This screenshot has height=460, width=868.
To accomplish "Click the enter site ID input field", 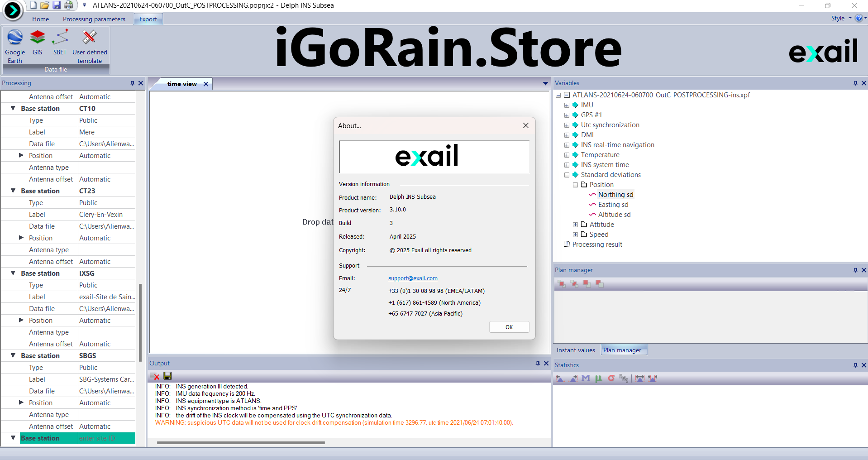I will (106, 438).
